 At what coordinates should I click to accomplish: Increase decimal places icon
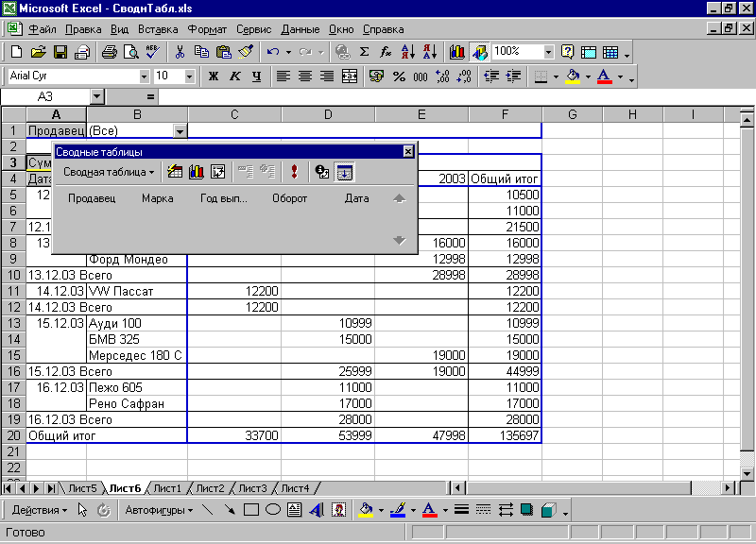tap(442, 76)
